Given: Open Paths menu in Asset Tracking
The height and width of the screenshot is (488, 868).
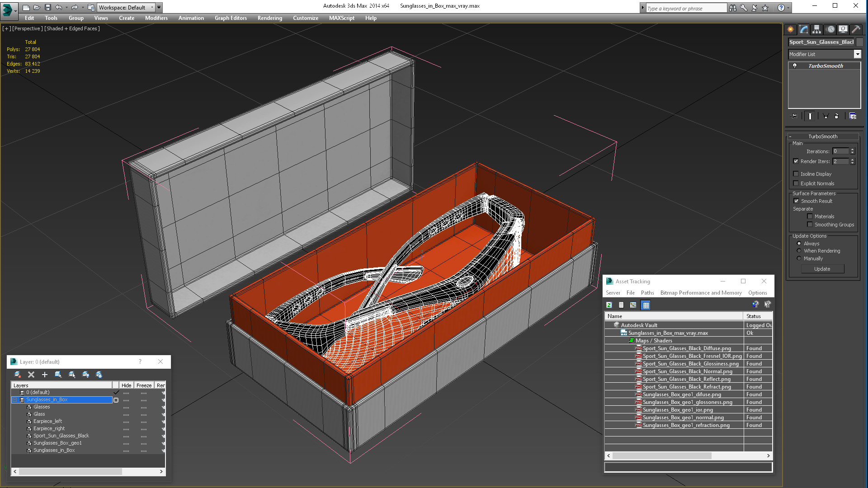Looking at the screenshot, I should [x=647, y=293].
